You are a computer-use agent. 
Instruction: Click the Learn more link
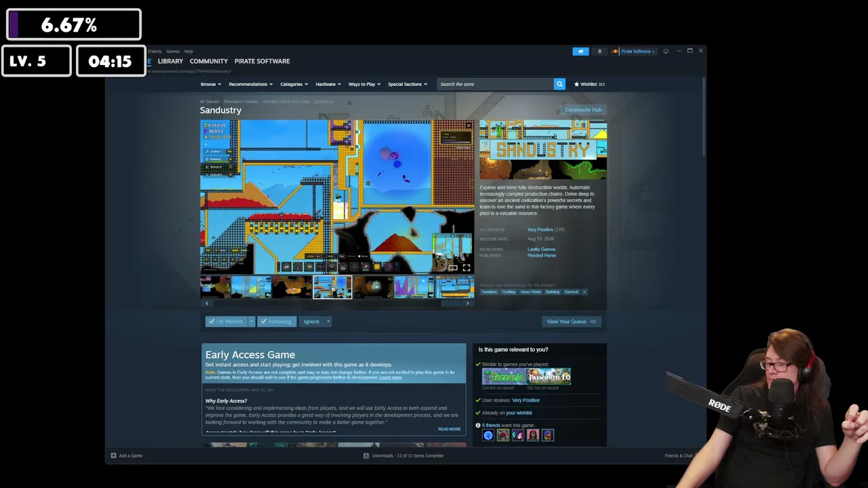pos(391,378)
